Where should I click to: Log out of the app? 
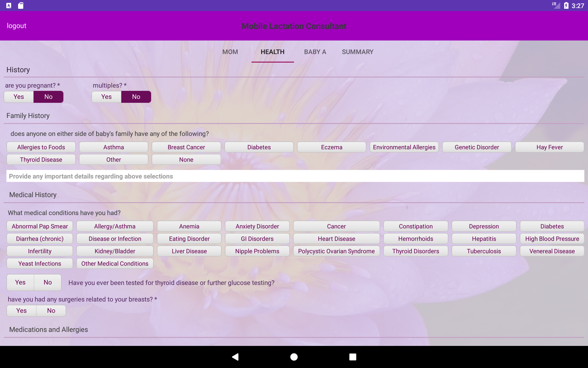17,26
